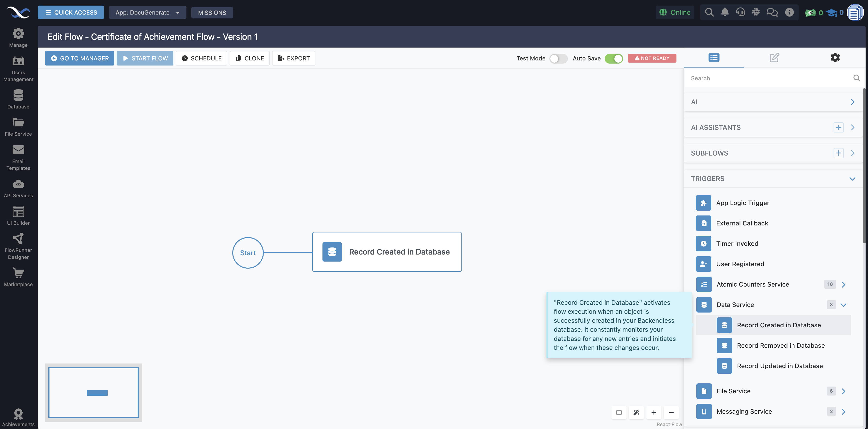Image resolution: width=868 pixels, height=429 pixels.
Task: Disable Auto Save
Action: point(614,58)
